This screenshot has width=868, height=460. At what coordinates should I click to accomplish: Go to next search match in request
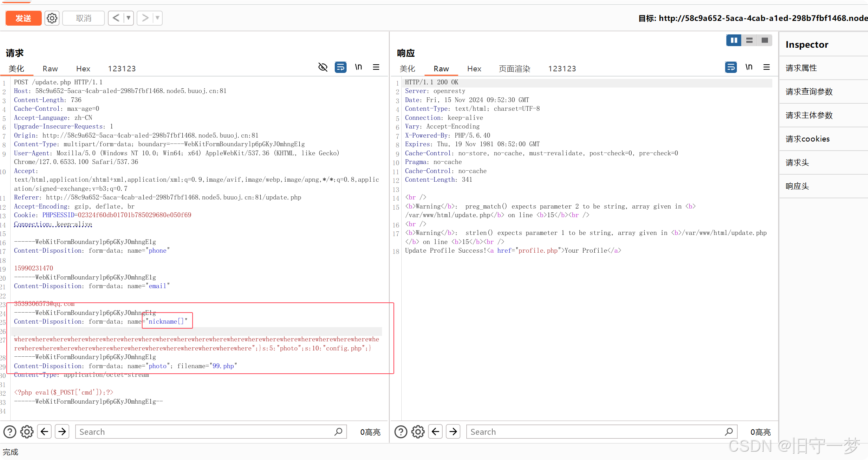pos(62,432)
